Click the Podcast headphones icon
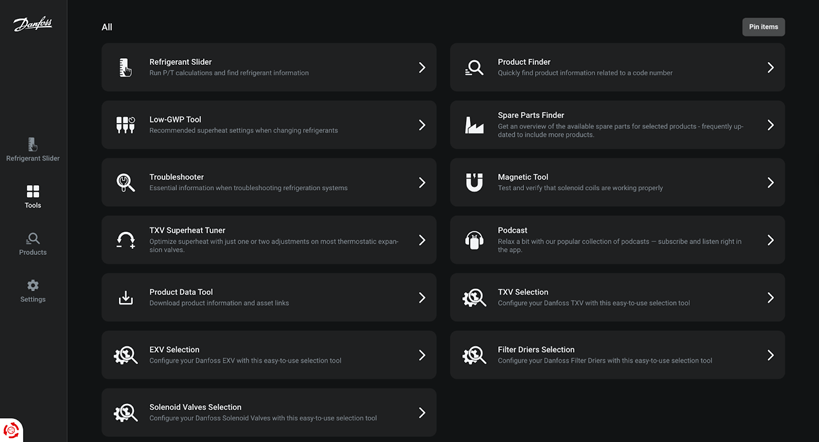Viewport: 819px width, 442px height. coord(474,240)
